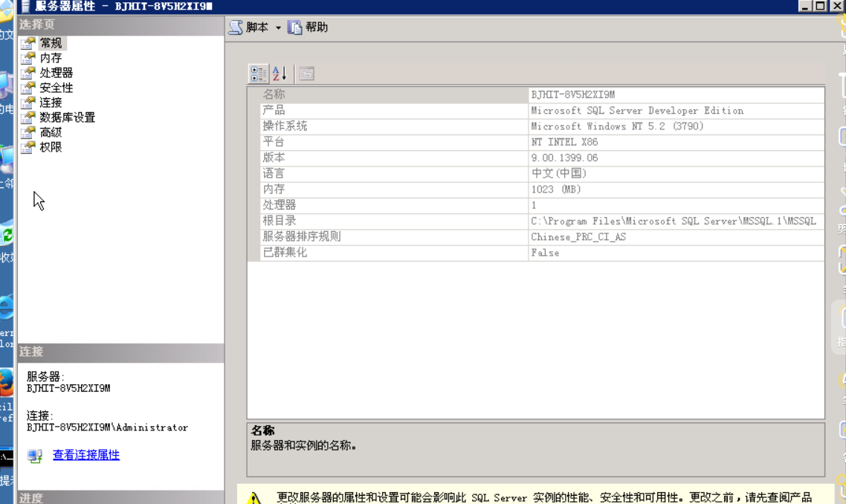
Task: Select the 根目录 property row
Action: pyautogui.click(x=536, y=221)
